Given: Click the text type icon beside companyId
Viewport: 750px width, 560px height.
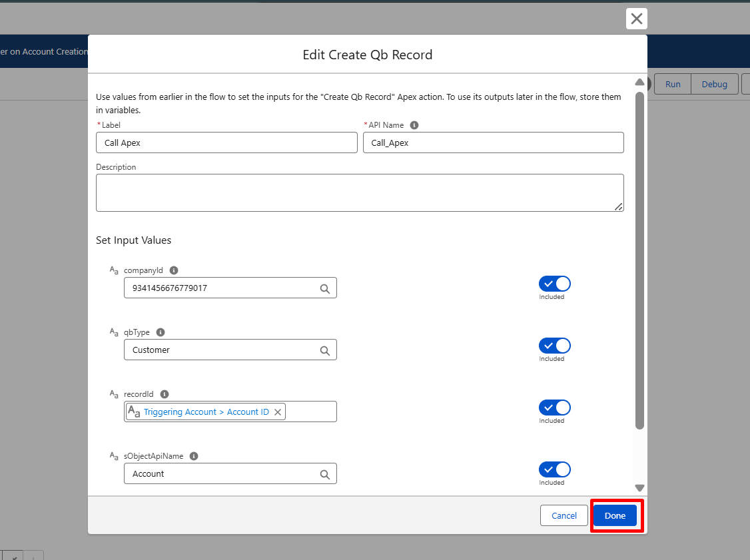Looking at the screenshot, I should [114, 270].
